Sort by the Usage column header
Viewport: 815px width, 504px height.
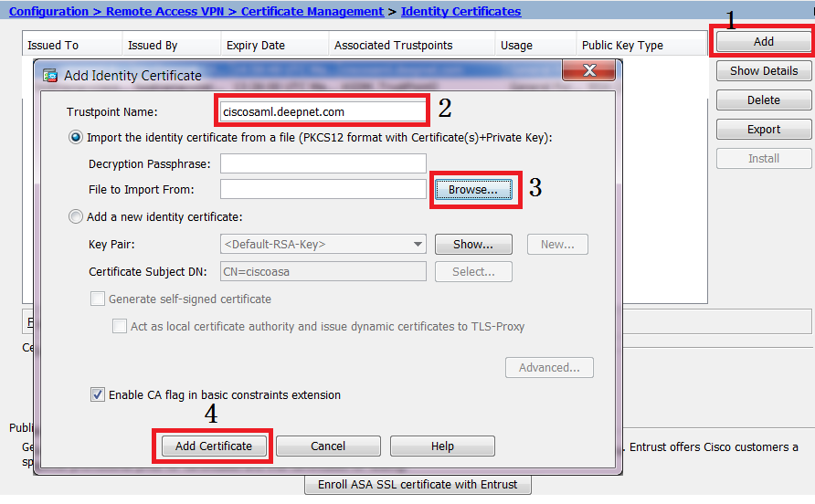click(536, 46)
